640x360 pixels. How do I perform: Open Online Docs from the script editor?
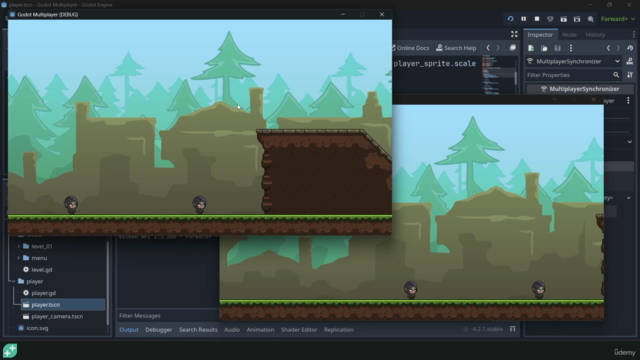tap(410, 48)
